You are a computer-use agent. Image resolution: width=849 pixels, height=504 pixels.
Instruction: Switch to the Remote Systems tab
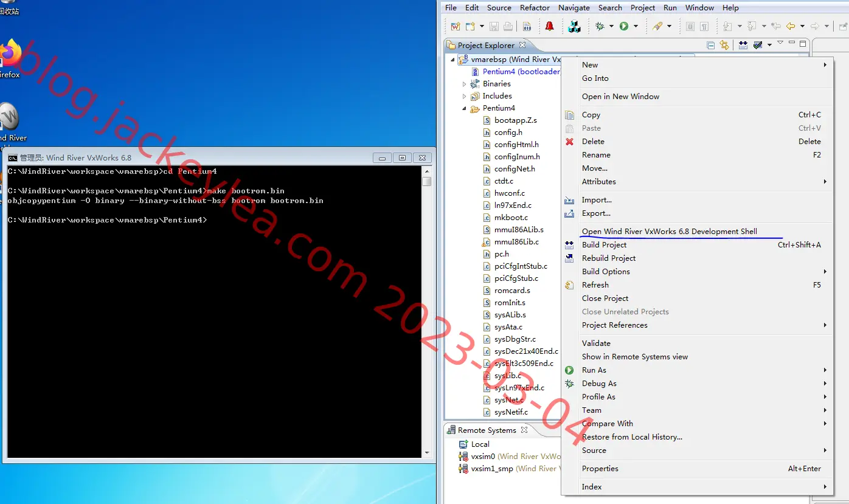click(487, 430)
